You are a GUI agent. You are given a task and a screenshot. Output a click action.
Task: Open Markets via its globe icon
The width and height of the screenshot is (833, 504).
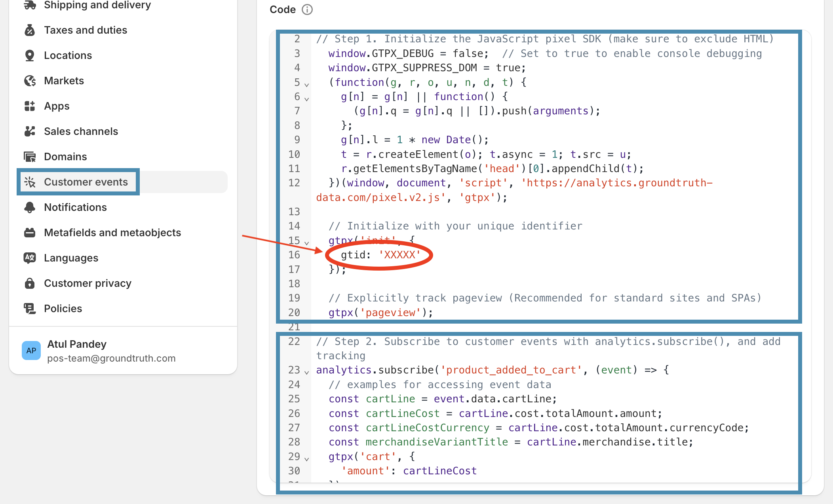pyautogui.click(x=30, y=81)
